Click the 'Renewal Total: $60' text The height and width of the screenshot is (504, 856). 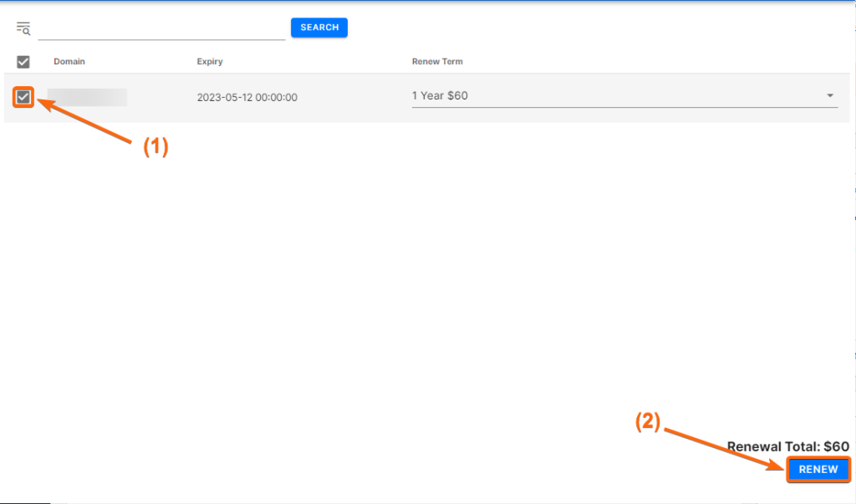789,445
